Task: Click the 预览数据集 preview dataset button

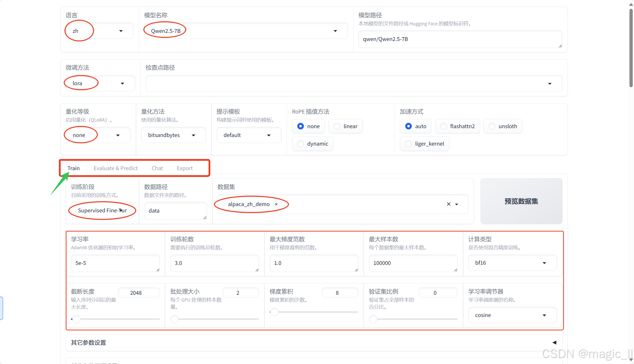Action: 521,201
